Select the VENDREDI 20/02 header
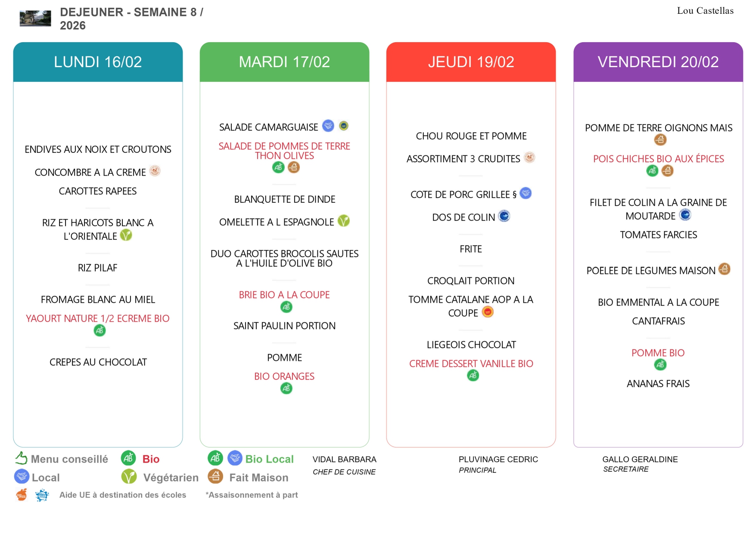The image size is (756, 534). pyautogui.click(x=658, y=62)
